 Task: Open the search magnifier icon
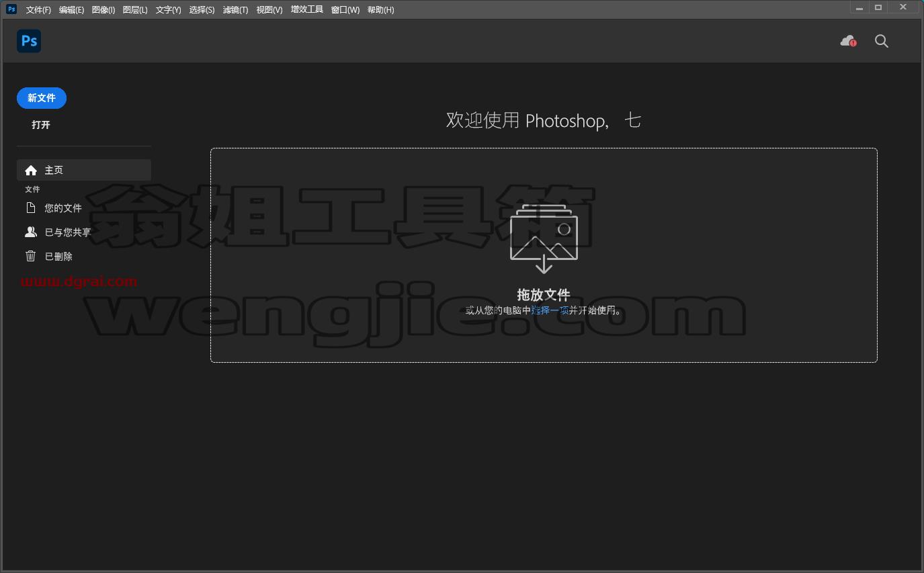[x=882, y=41]
